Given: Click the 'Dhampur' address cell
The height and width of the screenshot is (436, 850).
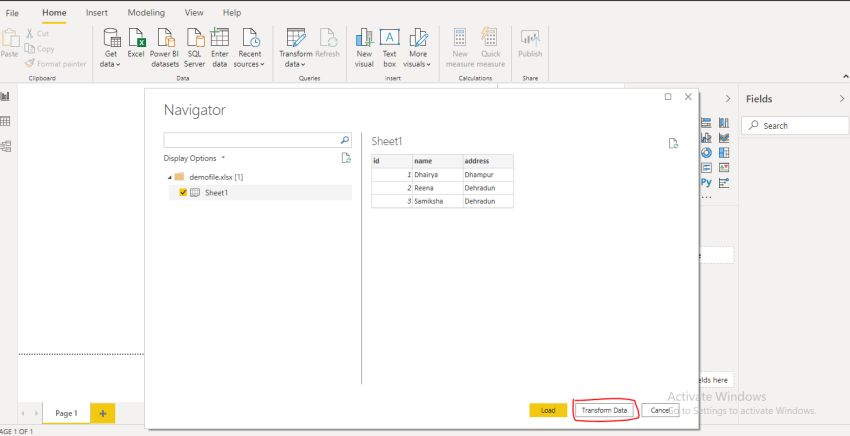Looking at the screenshot, I should (488, 175).
